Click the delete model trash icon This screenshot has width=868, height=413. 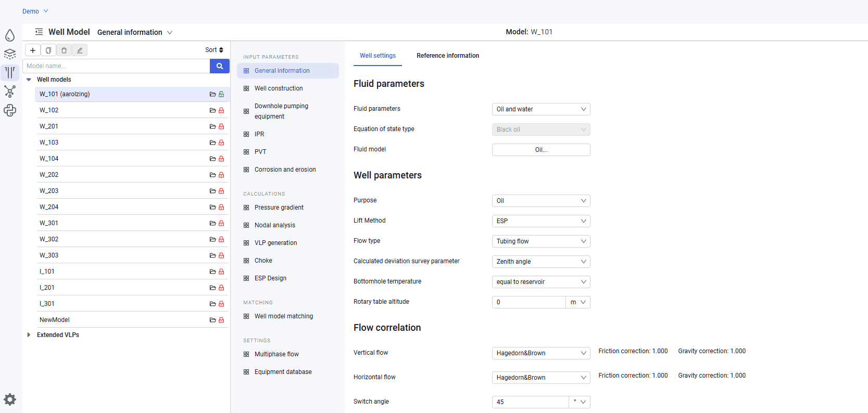(x=64, y=50)
